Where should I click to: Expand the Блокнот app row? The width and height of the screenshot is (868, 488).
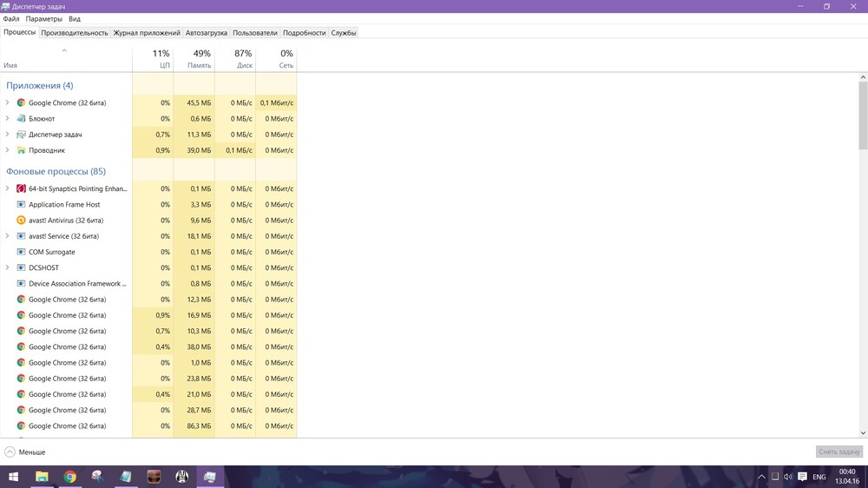[7, 118]
